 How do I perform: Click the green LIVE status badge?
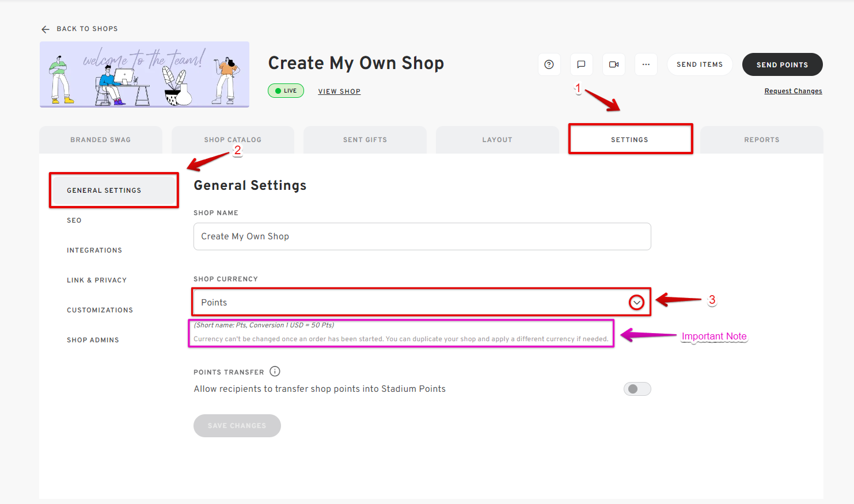286,91
